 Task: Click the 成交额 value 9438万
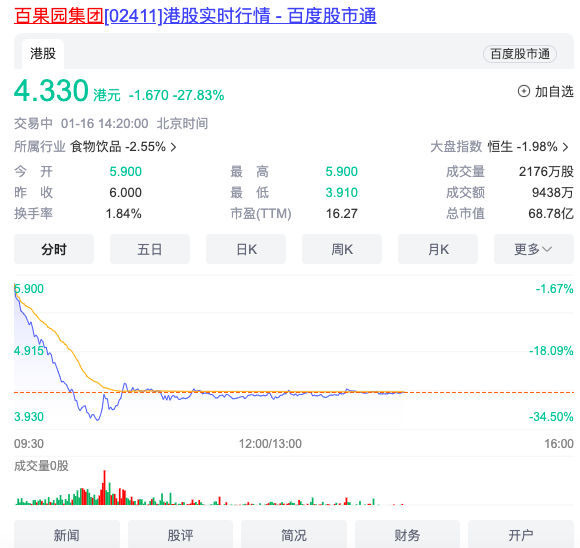coord(553,192)
